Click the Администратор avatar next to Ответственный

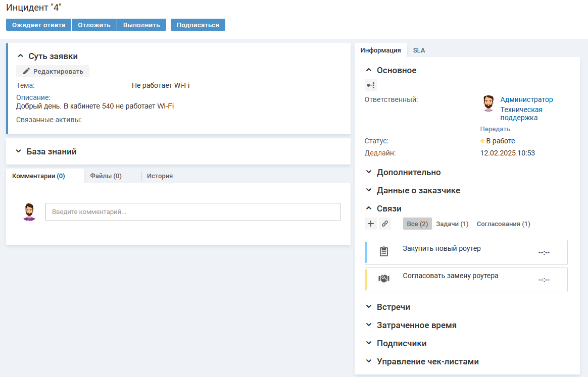488,103
